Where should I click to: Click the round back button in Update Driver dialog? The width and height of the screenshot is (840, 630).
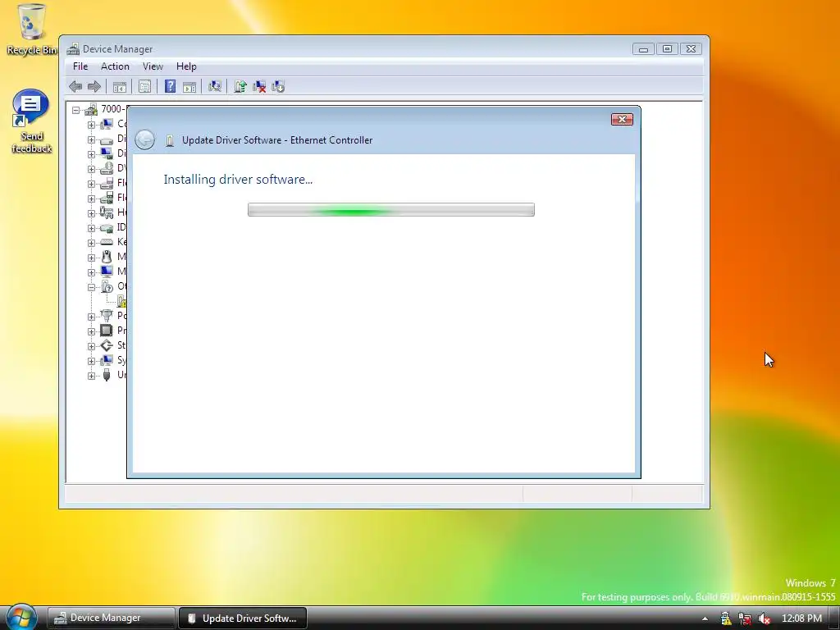coord(144,139)
